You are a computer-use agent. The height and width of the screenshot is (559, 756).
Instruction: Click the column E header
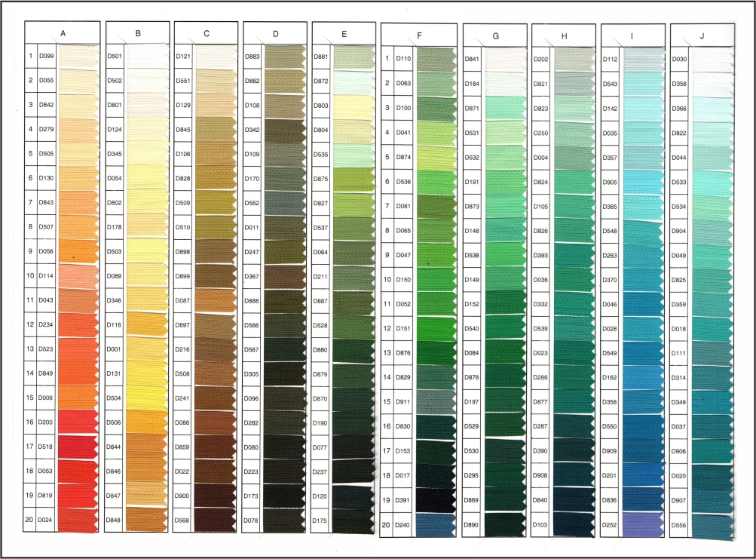click(344, 34)
